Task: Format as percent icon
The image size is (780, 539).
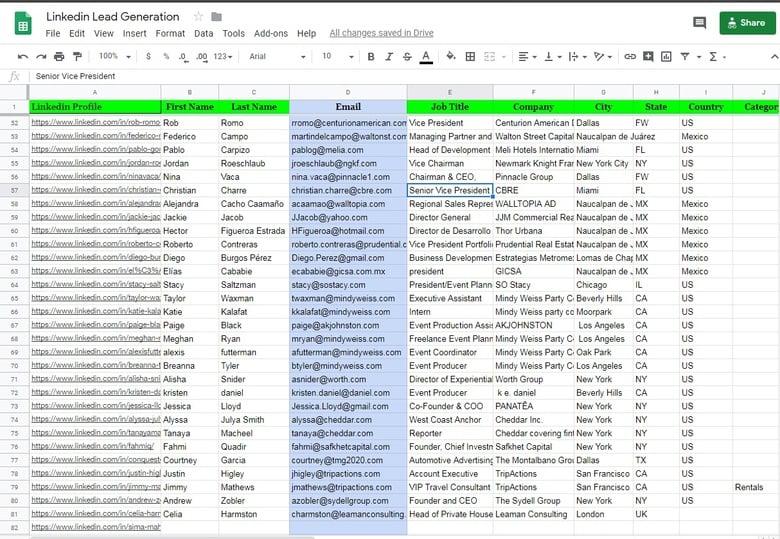Action: pyautogui.click(x=166, y=57)
